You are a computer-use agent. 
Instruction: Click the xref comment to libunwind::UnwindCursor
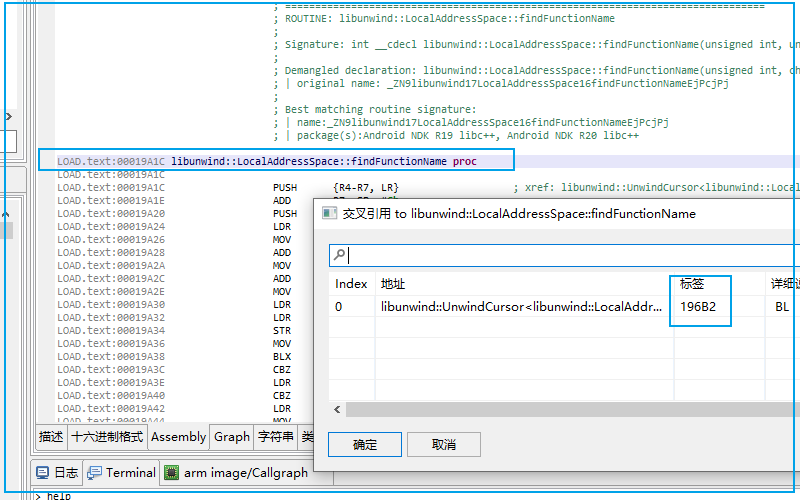657,187
